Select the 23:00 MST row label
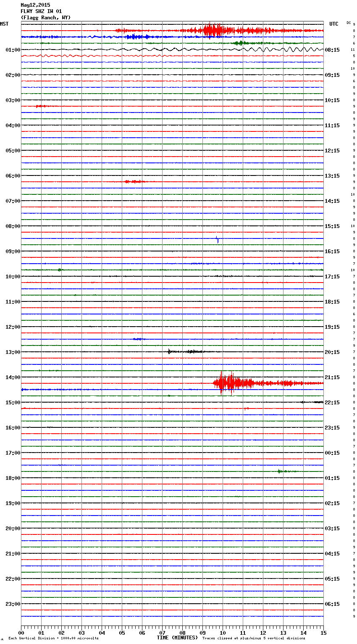The image size is (357, 644). [13, 604]
